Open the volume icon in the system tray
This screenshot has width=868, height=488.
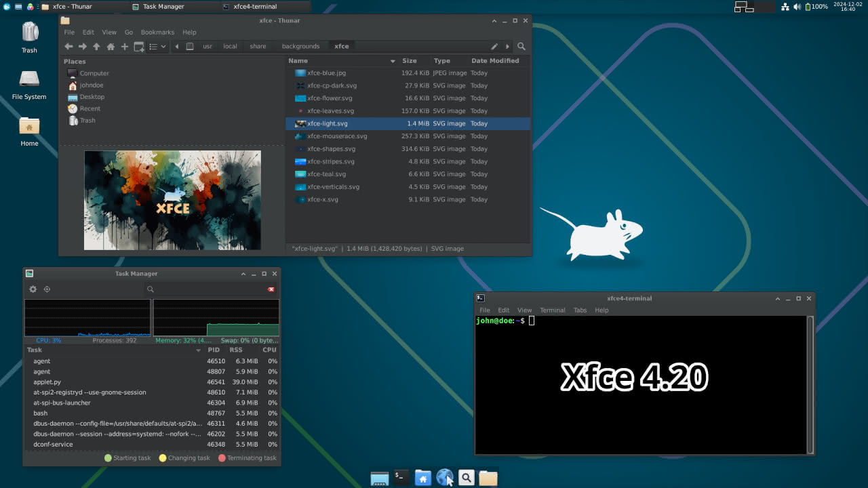coord(798,7)
